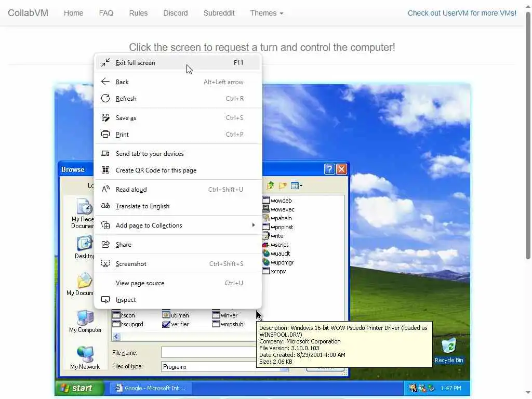532x399 pixels.
Task: Select the winver file
Action: 224,315
